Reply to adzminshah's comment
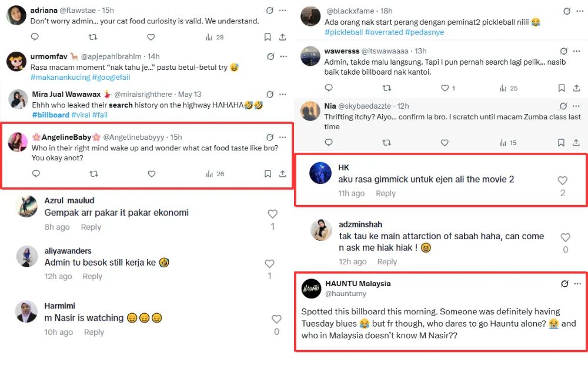 (x=387, y=262)
